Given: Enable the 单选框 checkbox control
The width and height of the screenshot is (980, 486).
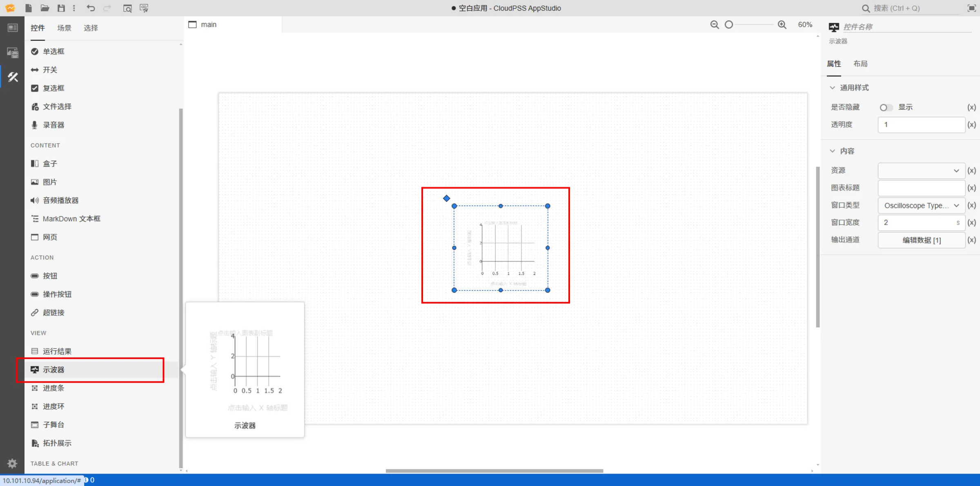Looking at the screenshot, I should click(54, 51).
